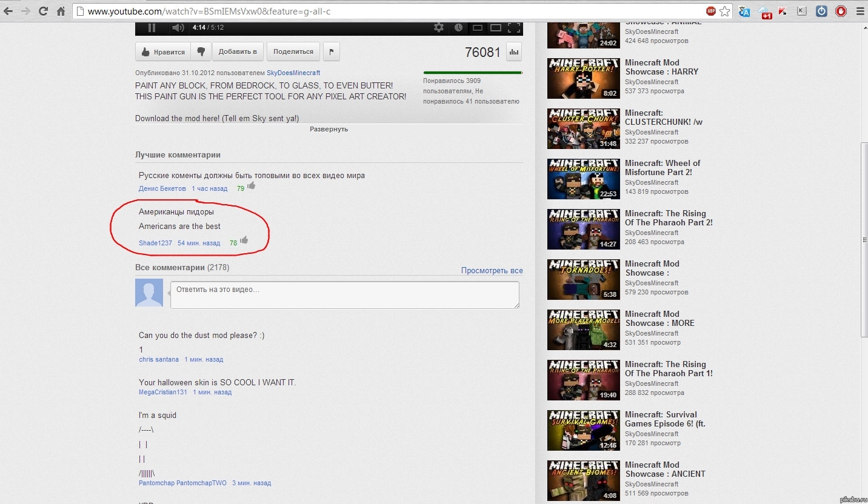Click the blue power button extension

click(x=821, y=11)
